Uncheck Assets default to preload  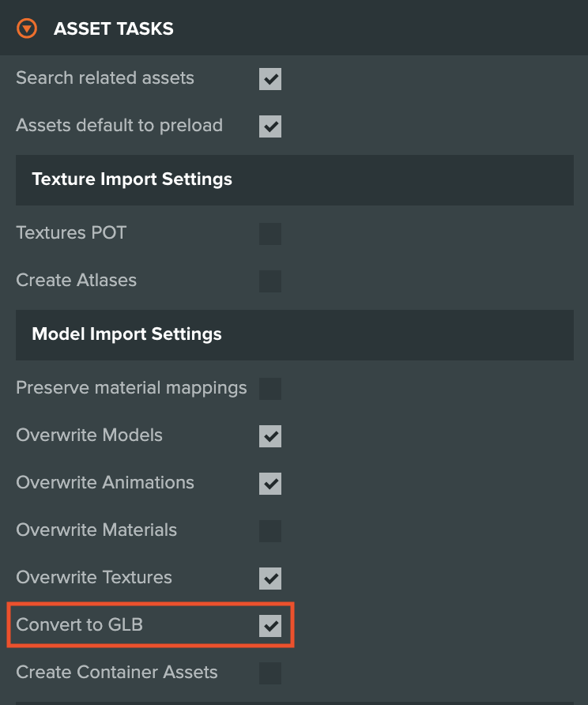point(269,126)
